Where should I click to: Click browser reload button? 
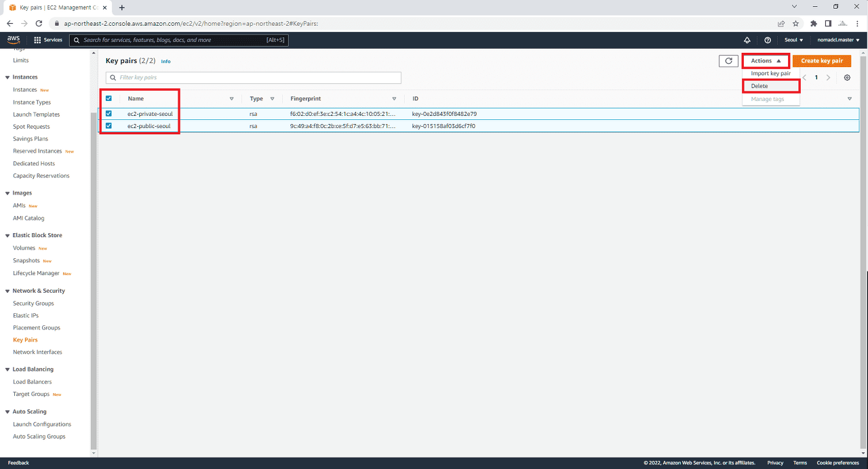click(39, 23)
